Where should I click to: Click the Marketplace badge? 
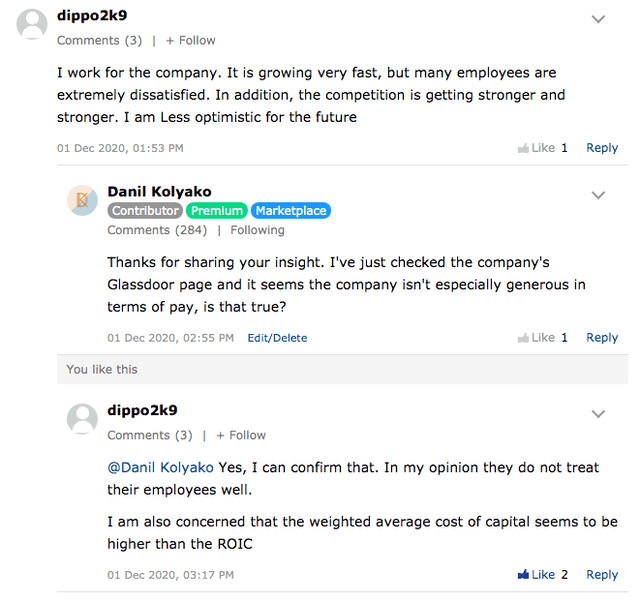tap(290, 211)
